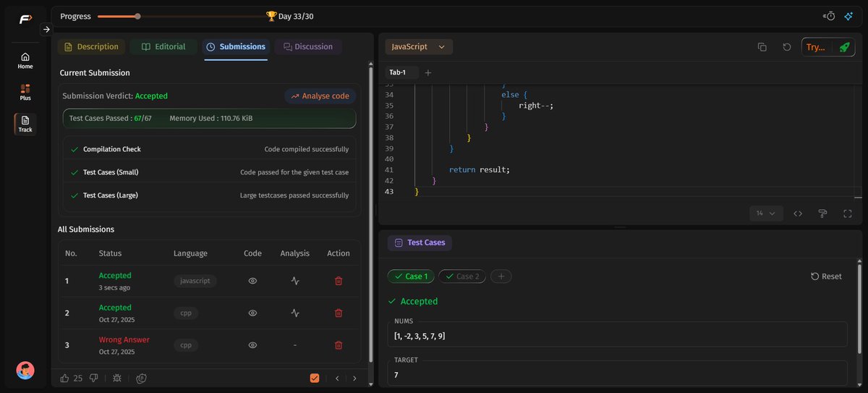Image resolution: width=868 pixels, height=393 pixels.
Task: Open analysis for Accepted cpp submission
Action: click(295, 313)
